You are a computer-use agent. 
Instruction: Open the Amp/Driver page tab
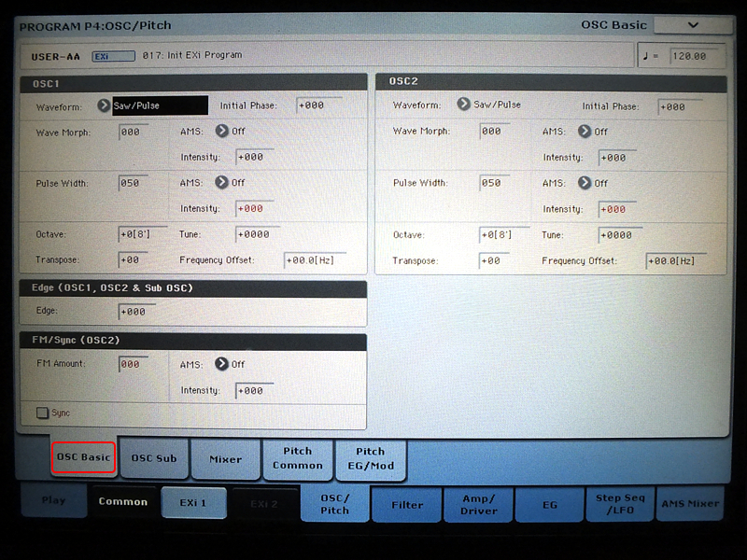[x=479, y=505]
